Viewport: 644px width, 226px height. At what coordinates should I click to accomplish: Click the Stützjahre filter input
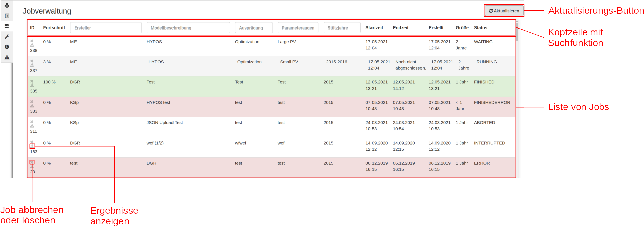342,28
